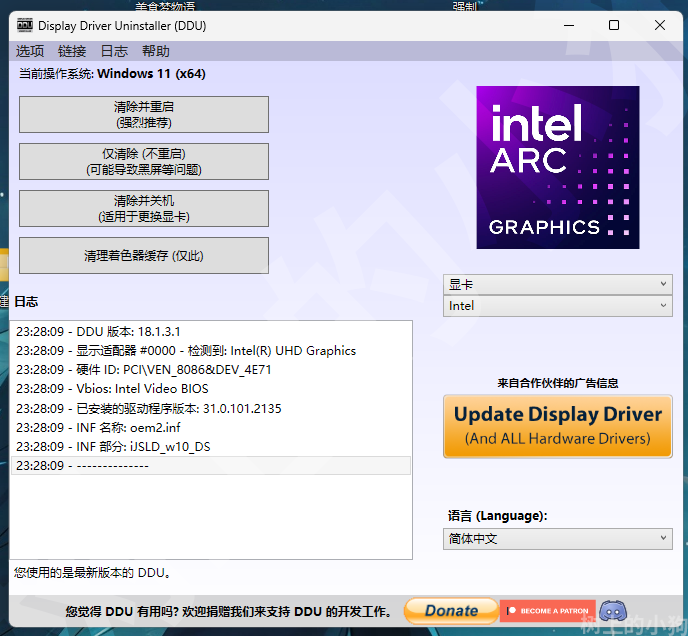Image resolution: width=688 pixels, height=636 pixels.
Task: Click 仅清除 (不重启) button
Action: [144, 162]
